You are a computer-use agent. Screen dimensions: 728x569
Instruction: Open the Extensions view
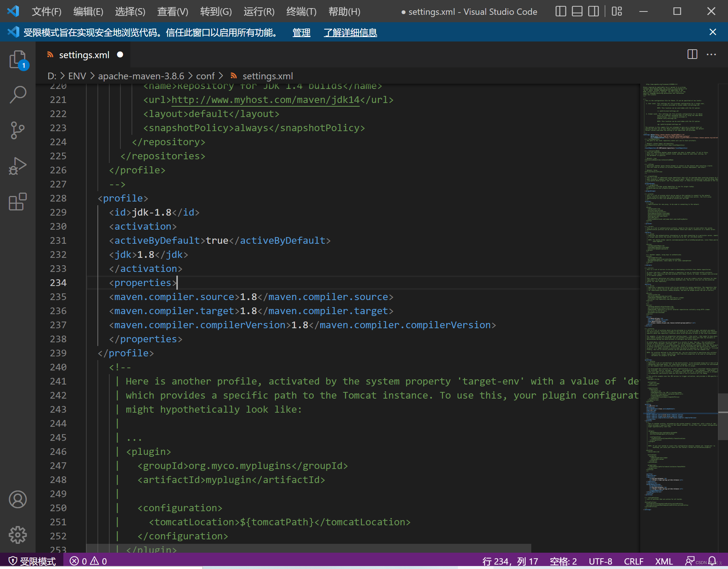[x=18, y=202]
